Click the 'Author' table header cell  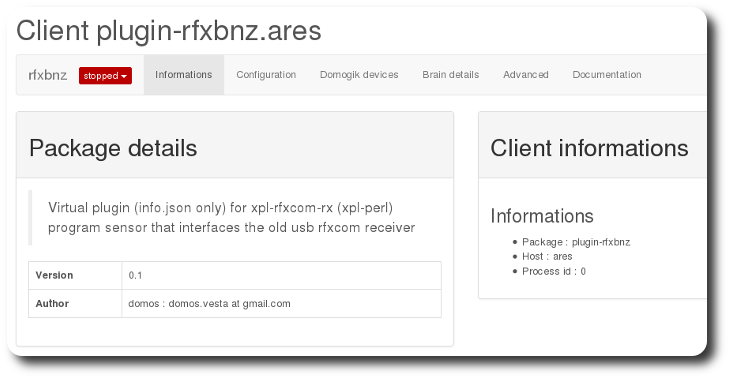pos(75,304)
